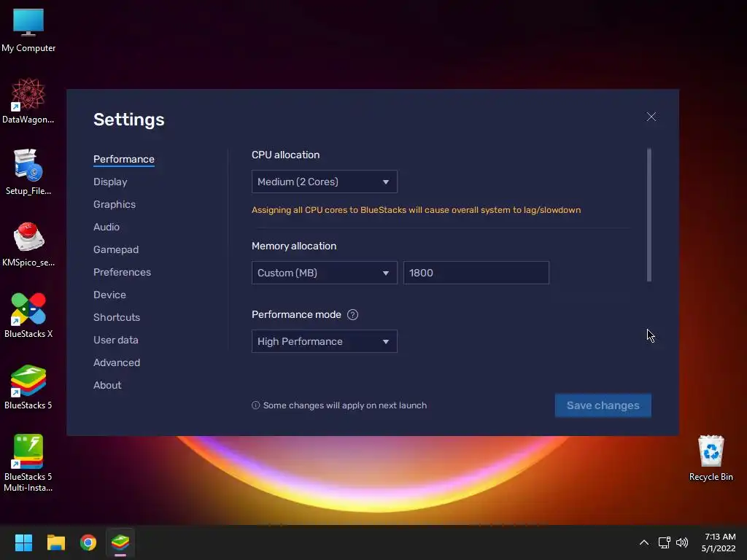Image resolution: width=747 pixels, height=560 pixels.
Task: Open the clock and date flyout
Action: [719, 542]
